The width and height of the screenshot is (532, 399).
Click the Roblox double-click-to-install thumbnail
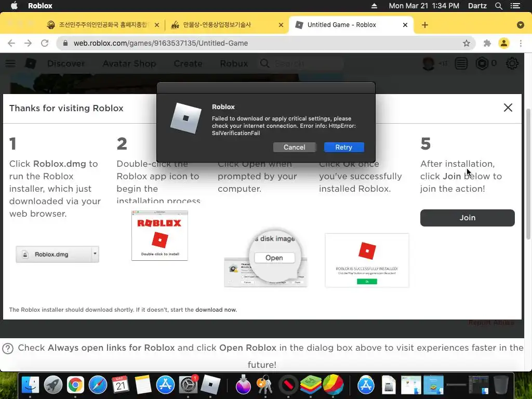[159, 235]
